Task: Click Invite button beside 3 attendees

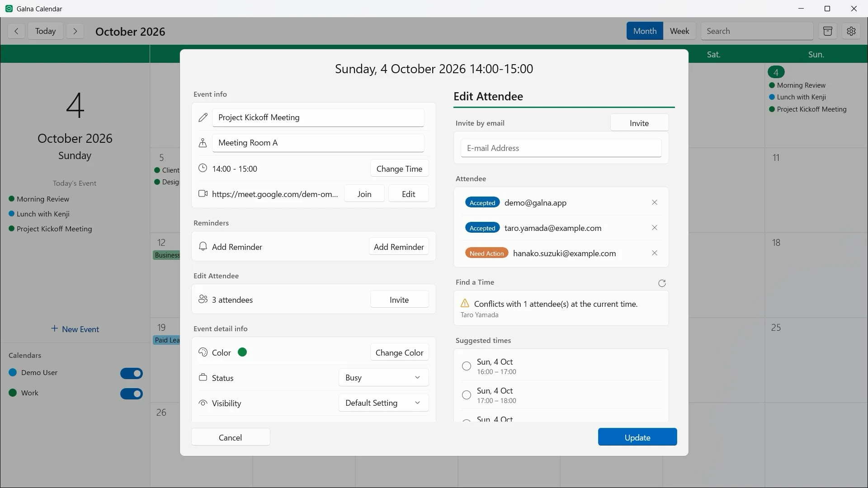Action: click(399, 300)
